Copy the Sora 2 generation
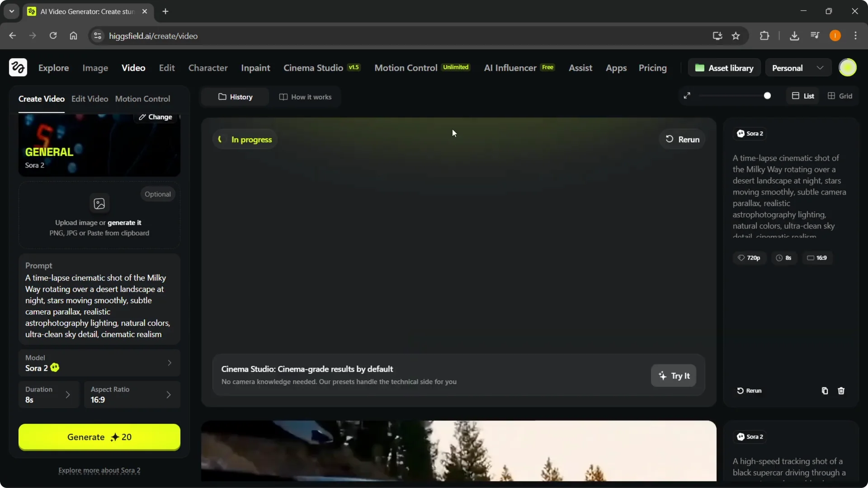This screenshot has width=868, height=488. [x=824, y=391]
